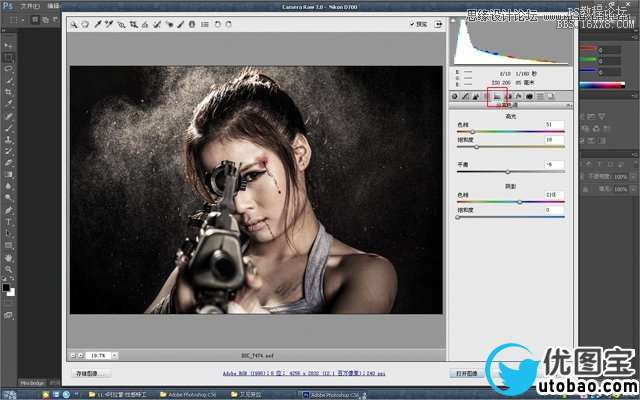640x400 pixels.
Task: Select the Spot Removal tool
Action: 157,24
